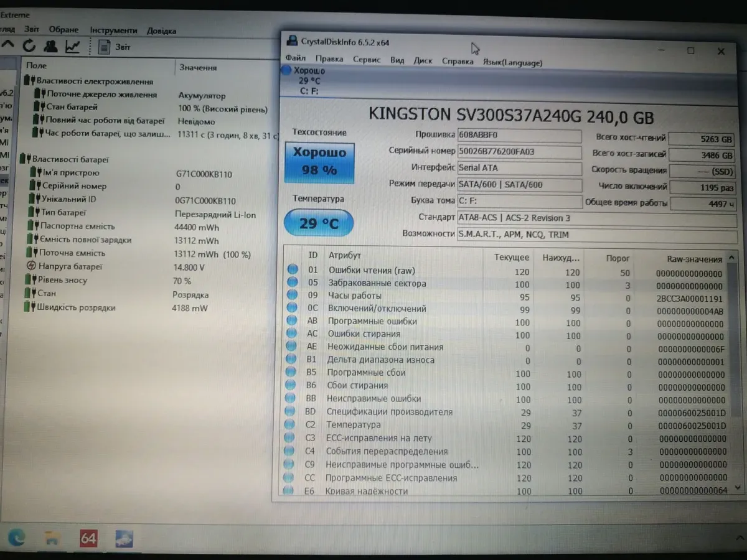Click the 29 °C temperature button
747x560 pixels.
[x=319, y=223]
